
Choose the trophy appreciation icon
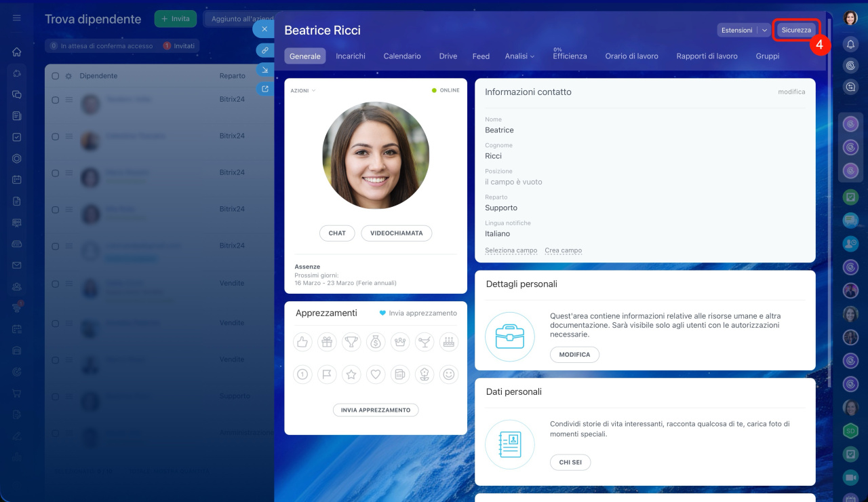351,342
